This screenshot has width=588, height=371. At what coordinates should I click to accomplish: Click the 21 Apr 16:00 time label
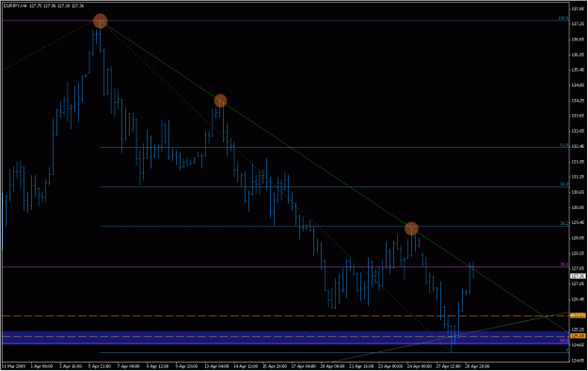point(361,366)
